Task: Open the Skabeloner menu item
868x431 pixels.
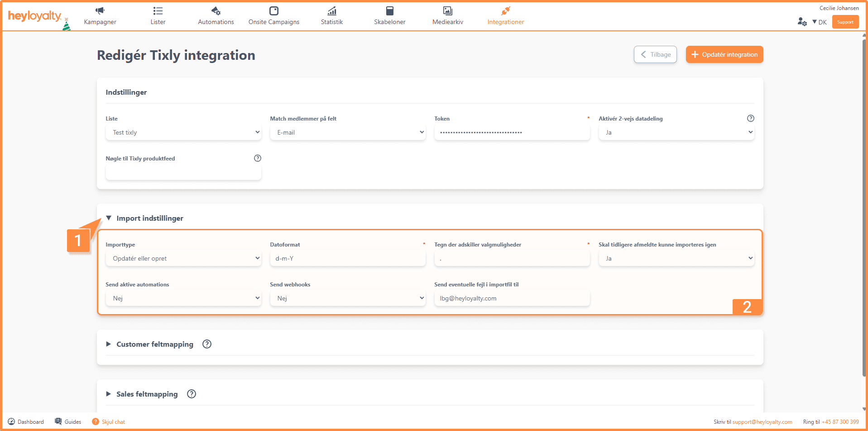Action: click(389, 16)
